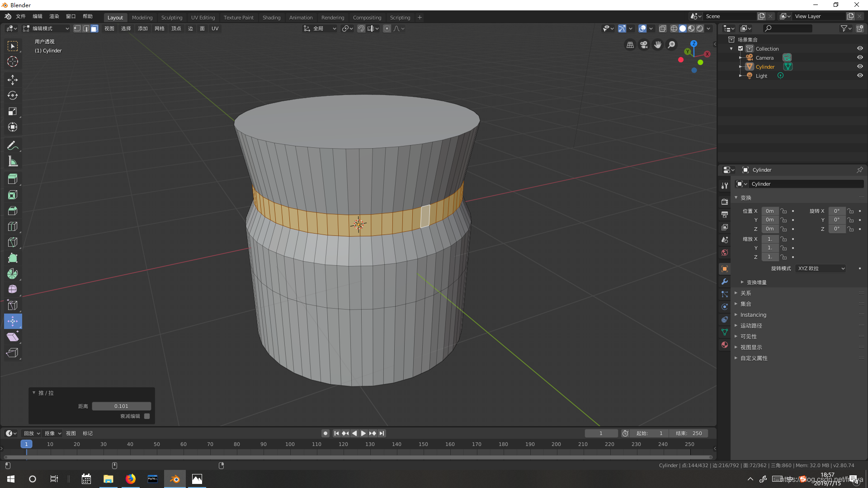868x488 pixels.
Task: Open the XYZ 欧拉 rotation mode dropdown
Action: 821,268
